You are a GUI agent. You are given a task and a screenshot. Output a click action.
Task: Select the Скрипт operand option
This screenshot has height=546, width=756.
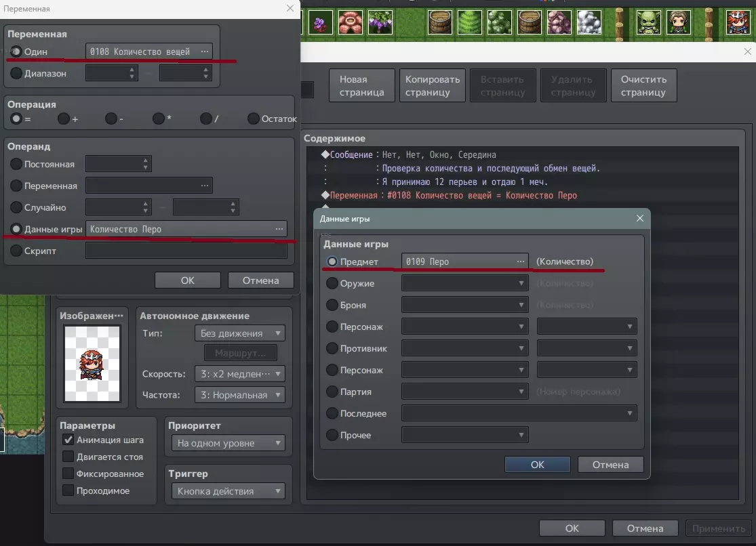(x=16, y=251)
